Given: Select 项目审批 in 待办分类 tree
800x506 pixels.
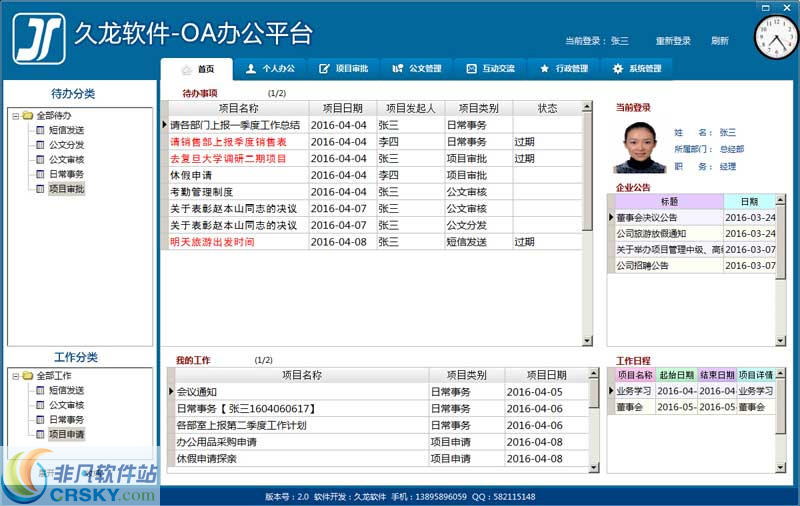Looking at the screenshot, I should click(66, 189).
